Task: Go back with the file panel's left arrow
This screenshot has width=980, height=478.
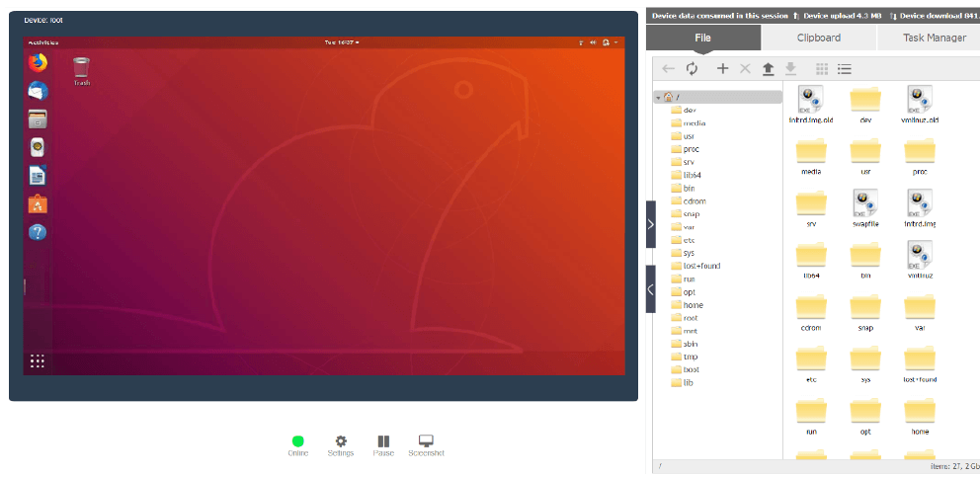Action: (x=668, y=69)
